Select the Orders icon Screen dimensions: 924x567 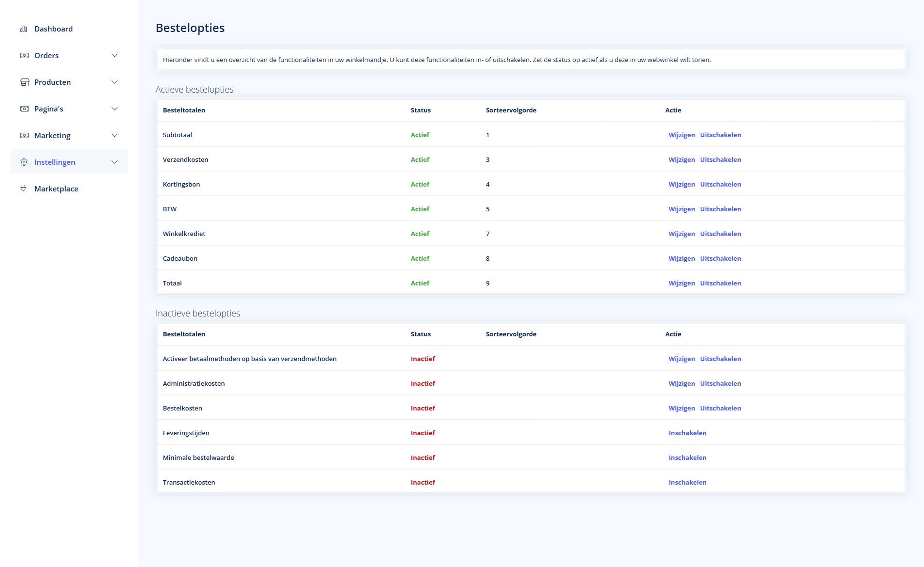(x=24, y=55)
